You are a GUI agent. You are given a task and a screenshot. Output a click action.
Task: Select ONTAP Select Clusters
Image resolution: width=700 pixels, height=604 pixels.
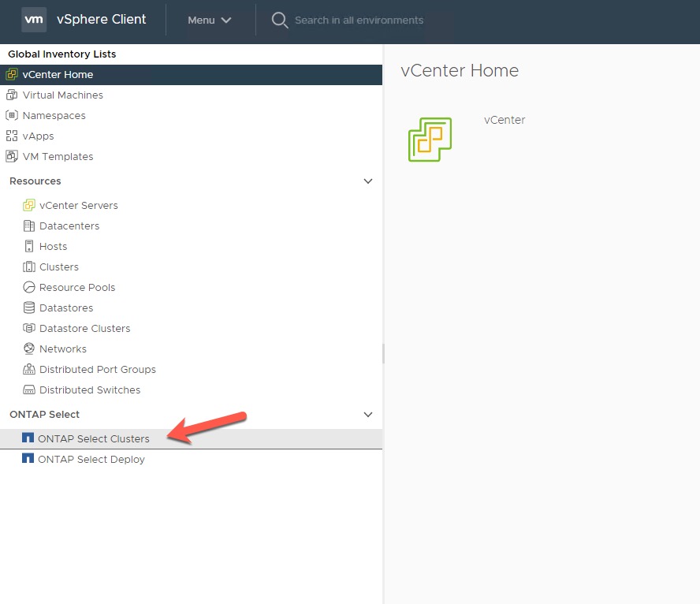point(93,438)
